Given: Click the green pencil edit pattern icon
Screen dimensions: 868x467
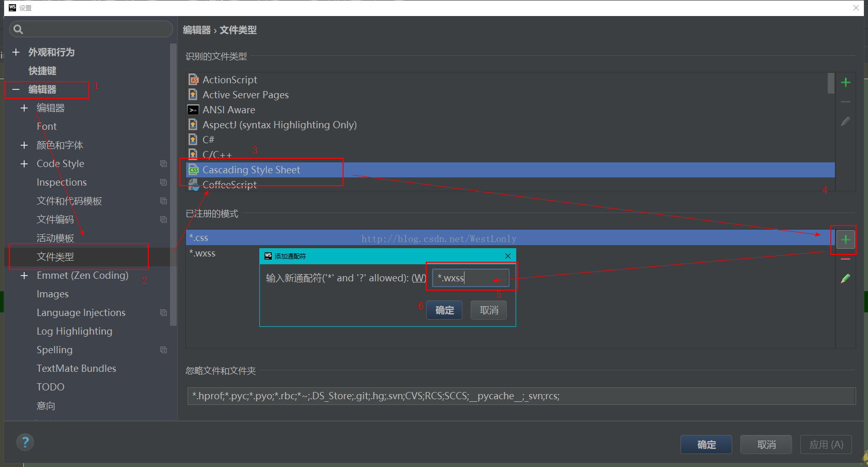Looking at the screenshot, I should [x=845, y=279].
